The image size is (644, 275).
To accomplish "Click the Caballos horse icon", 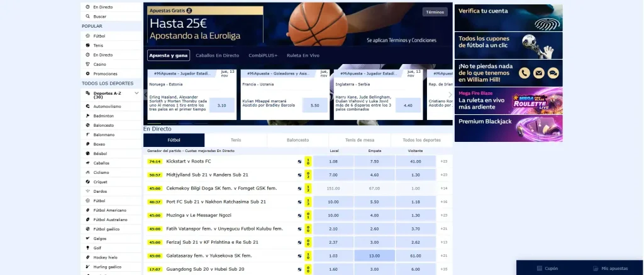I will tap(87, 163).
